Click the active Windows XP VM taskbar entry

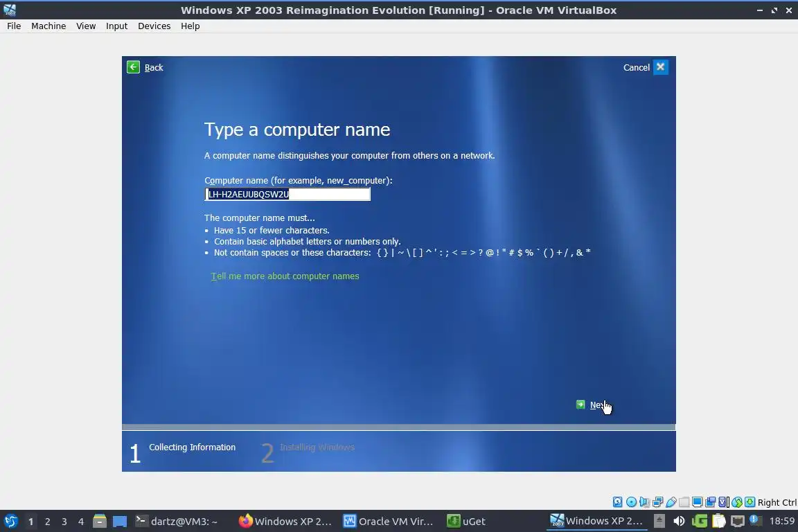coord(596,521)
